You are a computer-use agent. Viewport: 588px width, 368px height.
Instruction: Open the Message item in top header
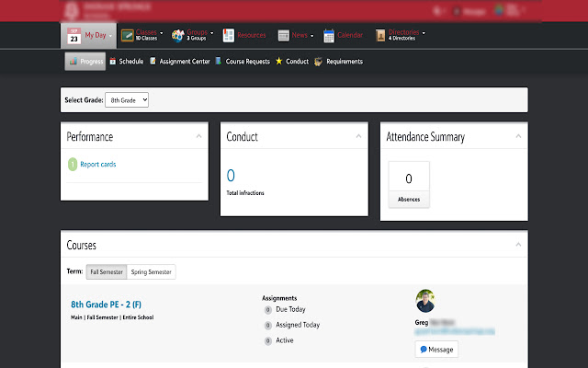coord(470,11)
